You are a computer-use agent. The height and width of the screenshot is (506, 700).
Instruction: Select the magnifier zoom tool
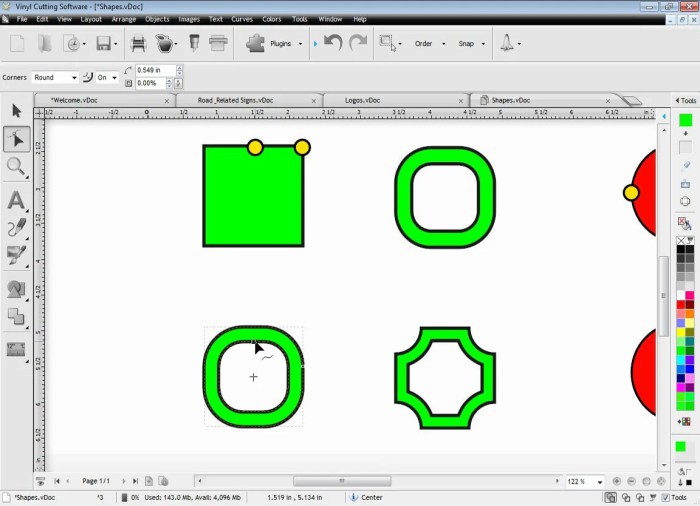point(16,167)
